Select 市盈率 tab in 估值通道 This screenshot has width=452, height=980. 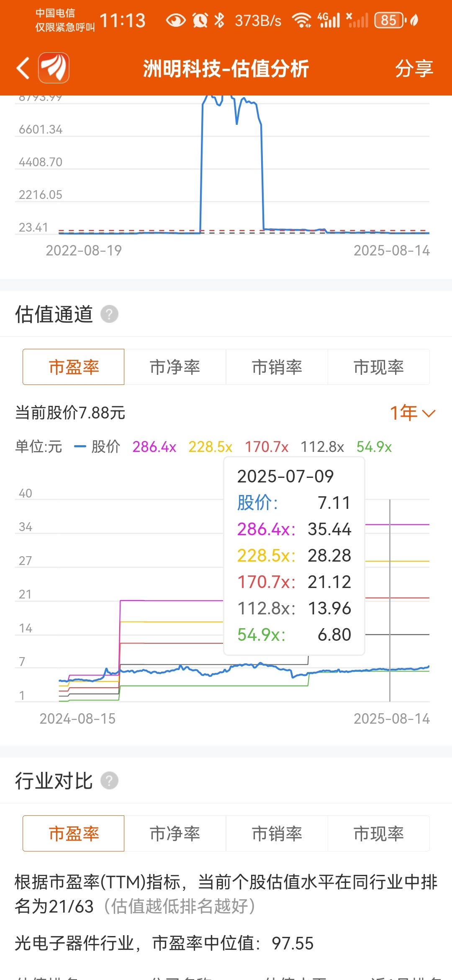click(74, 367)
